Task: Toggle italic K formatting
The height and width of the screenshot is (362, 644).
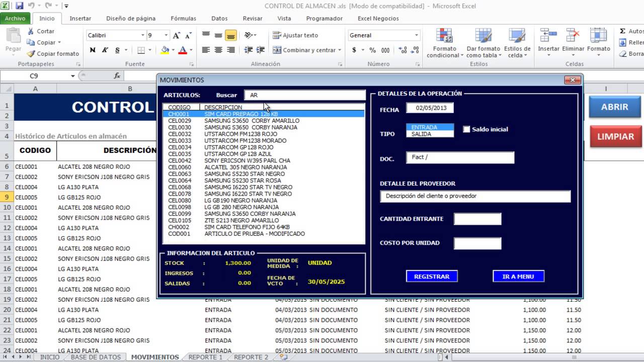Action: point(105,50)
